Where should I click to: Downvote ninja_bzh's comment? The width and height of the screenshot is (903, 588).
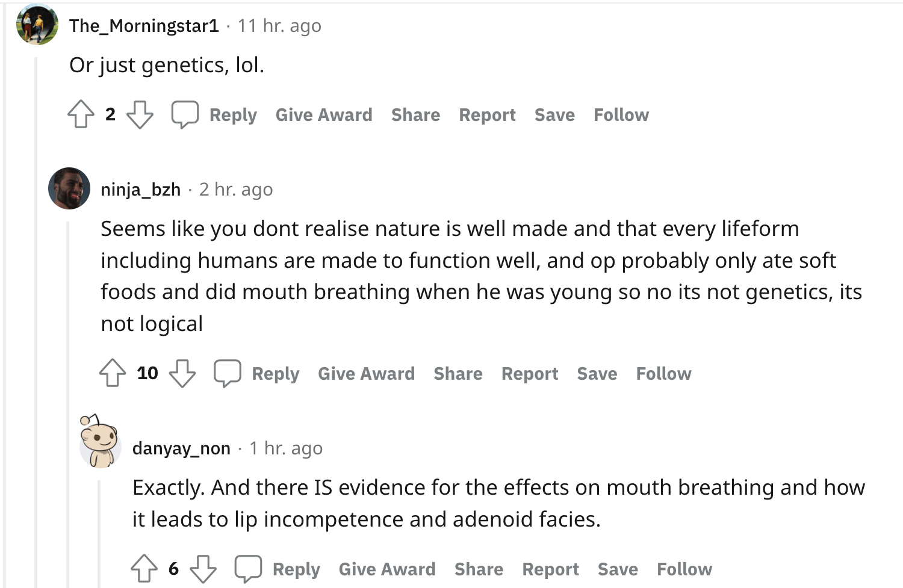(x=182, y=373)
